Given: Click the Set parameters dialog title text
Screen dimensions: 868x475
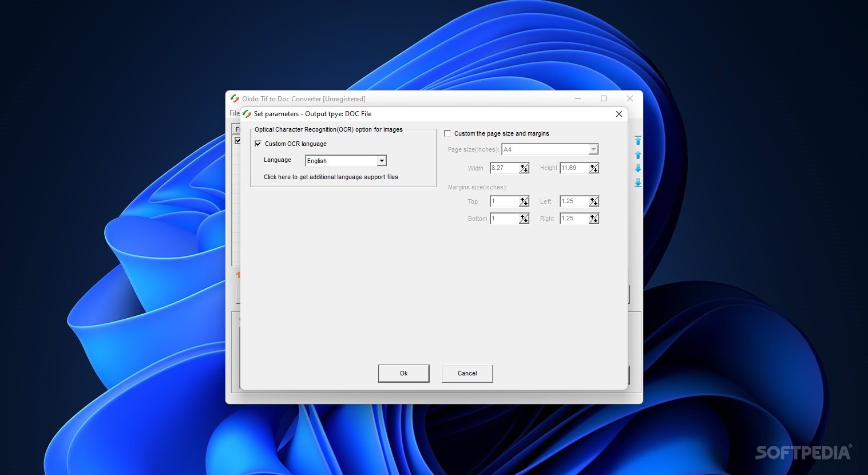Looking at the screenshot, I should [x=312, y=114].
